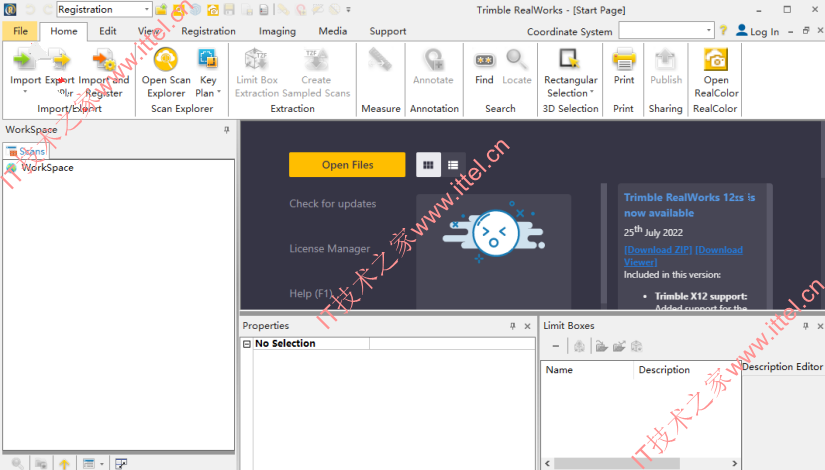Select the Measure tool
This screenshot has height=470, width=825.
point(380,59)
